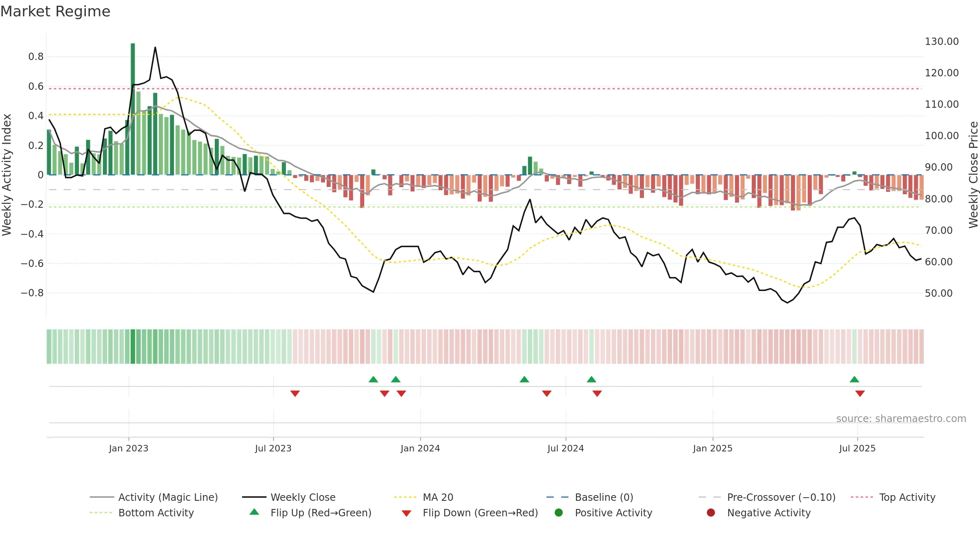The height and width of the screenshot is (551, 980).
Task: Click the weekly close price peak near 128
Action: pyautogui.click(x=155, y=47)
